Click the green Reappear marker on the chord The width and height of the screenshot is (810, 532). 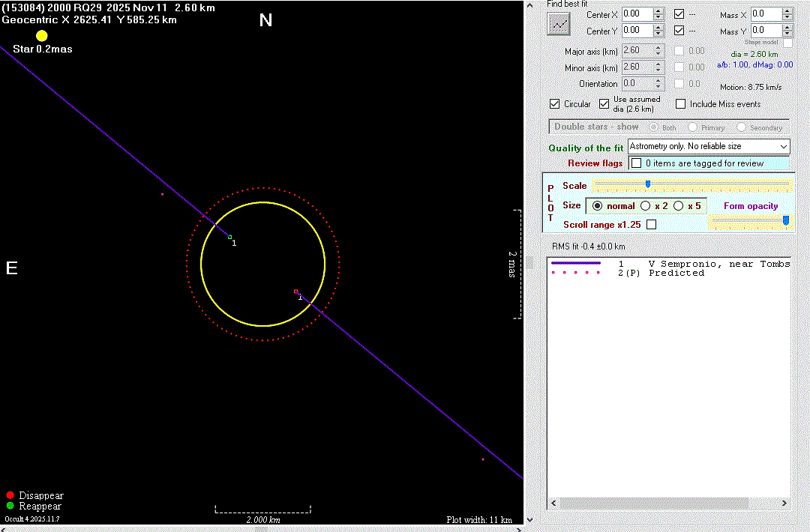(x=230, y=237)
